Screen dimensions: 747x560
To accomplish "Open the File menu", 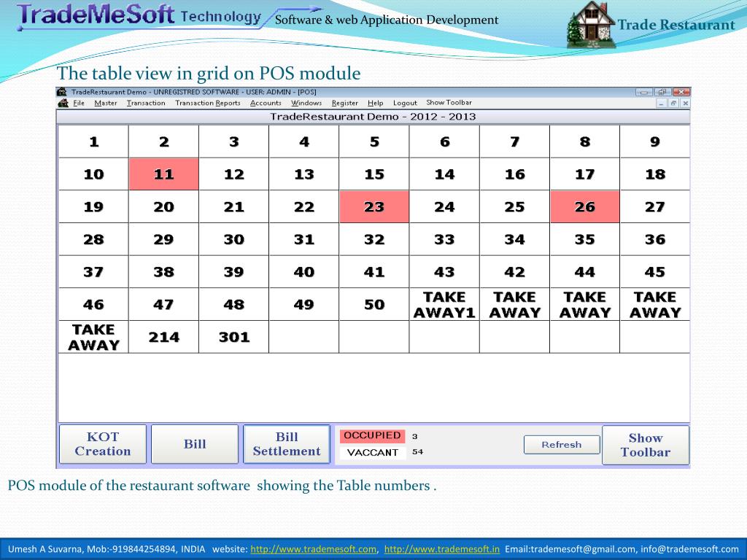I will [79, 103].
